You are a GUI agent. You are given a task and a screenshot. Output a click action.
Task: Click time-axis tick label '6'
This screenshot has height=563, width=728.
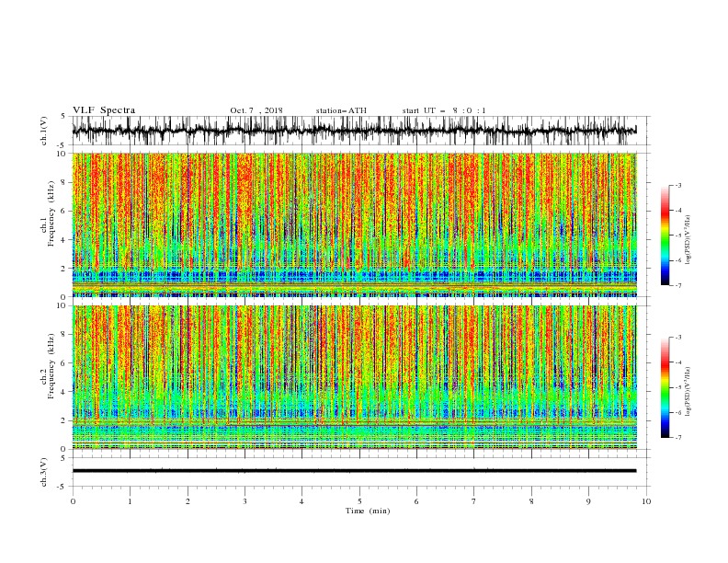pos(416,501)
